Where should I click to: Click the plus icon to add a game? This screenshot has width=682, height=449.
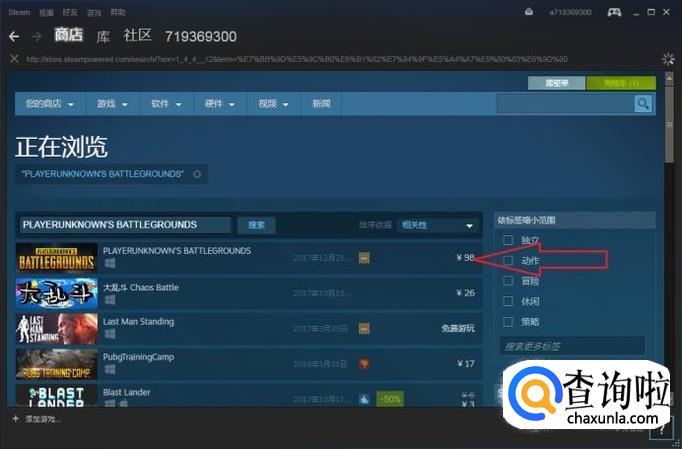pyautogui.click(x=16, y=419)
